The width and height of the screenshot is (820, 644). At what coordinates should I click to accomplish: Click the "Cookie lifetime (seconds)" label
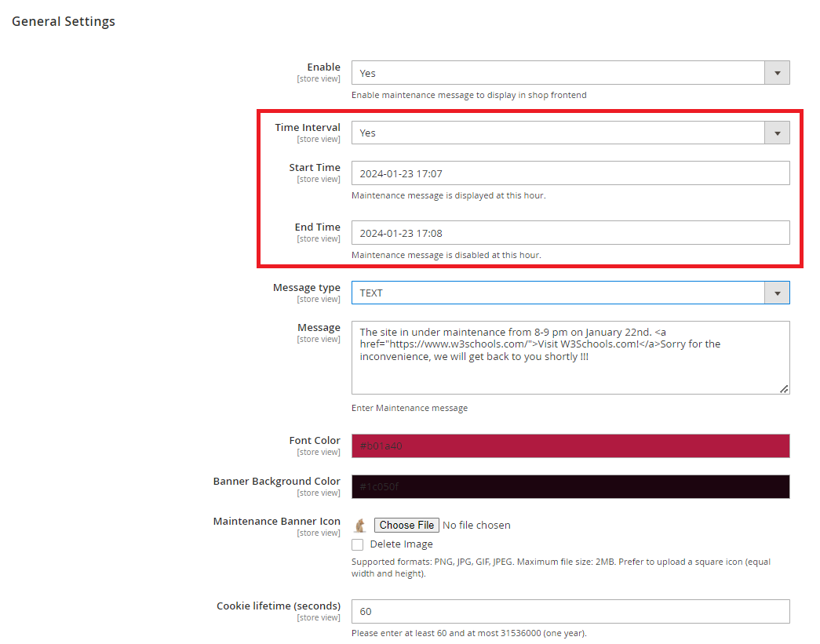[x=278, y=606]
